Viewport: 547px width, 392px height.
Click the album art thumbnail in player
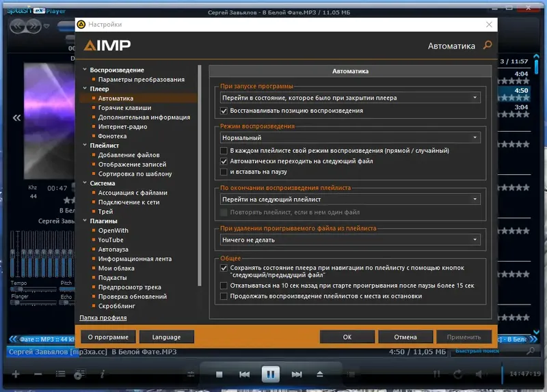(49, 121)
